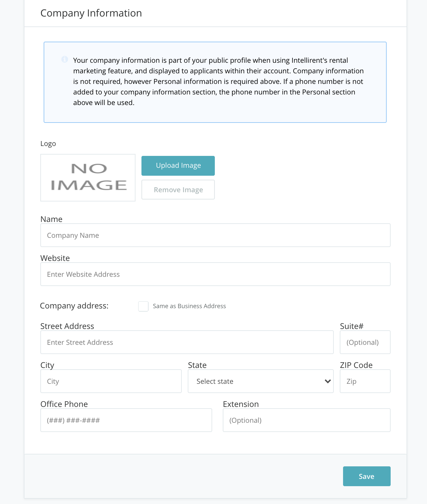
Task: Click the Same as Business Address label text
Action: coord(189,306)
